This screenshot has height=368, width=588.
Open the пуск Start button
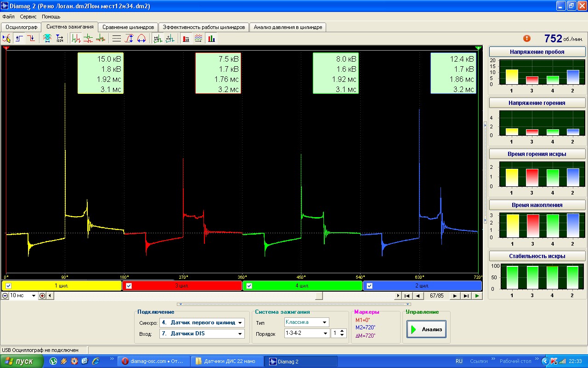click(x=22, y=361)
